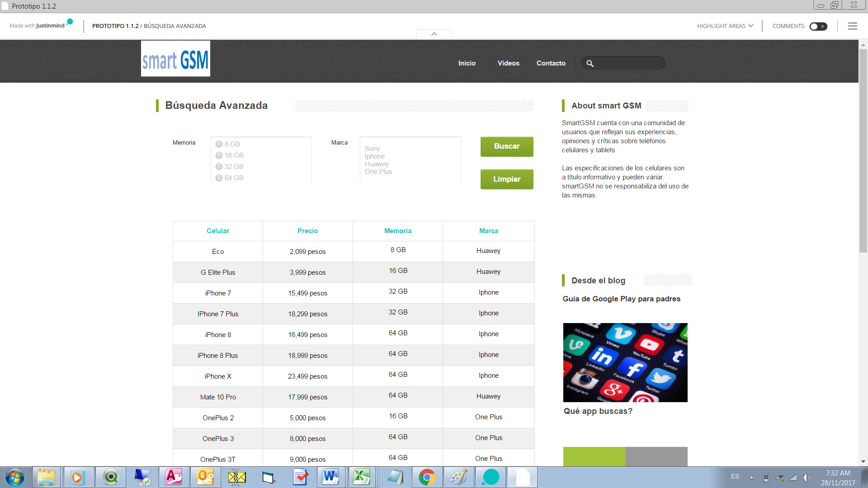
Task: Collapse the top bar with the chevron
Action: click(x=434, y=34)
